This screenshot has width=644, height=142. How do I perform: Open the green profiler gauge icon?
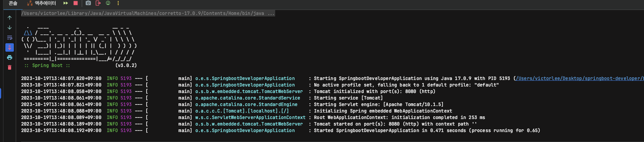pos(108,3)
